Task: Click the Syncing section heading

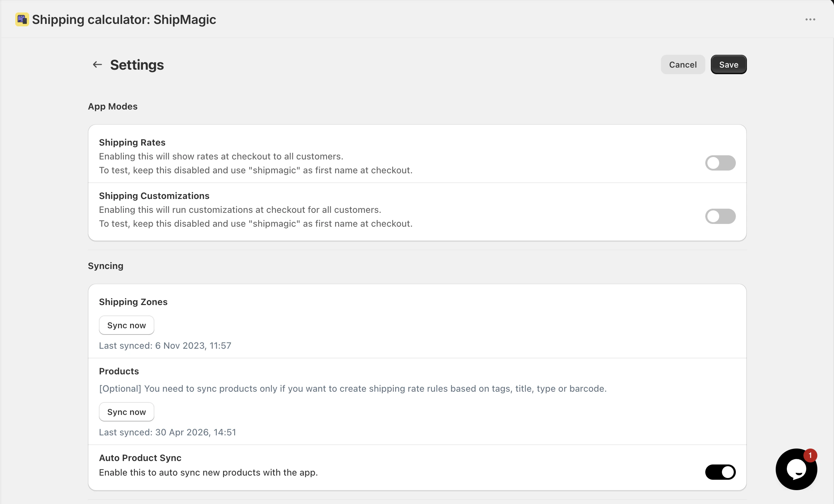Action: (106, 266)
